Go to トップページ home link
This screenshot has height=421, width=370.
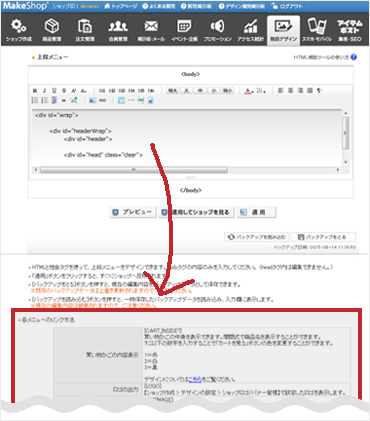tap(121, 6)
